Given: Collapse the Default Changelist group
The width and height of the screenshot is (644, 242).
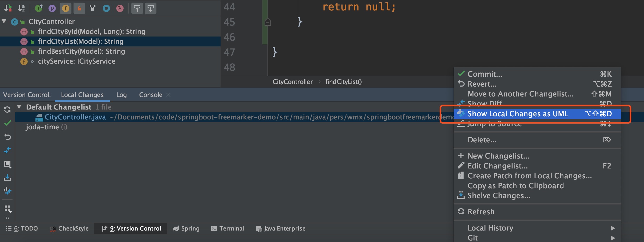Looking at the screenshot, I should pos(19,107).
